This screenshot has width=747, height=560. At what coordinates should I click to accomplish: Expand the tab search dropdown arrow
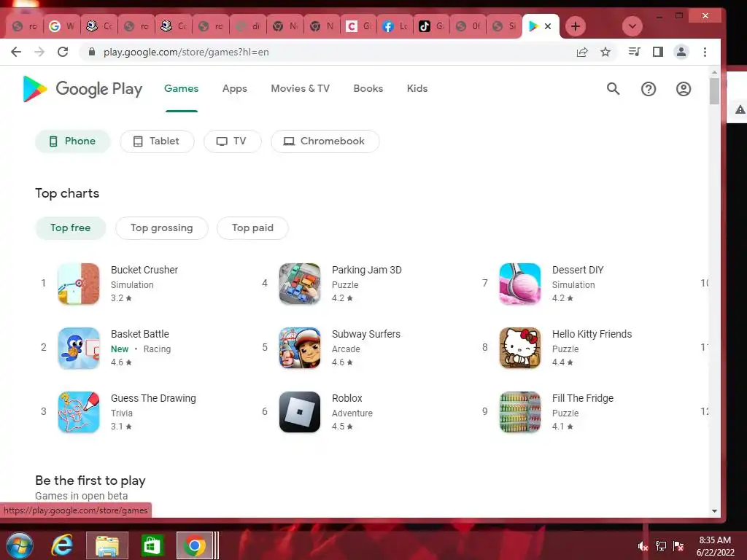(x=632, y=26)
